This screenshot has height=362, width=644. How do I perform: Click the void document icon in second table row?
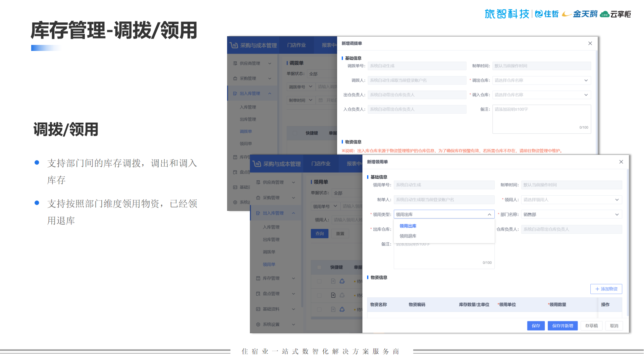click(333, 295)
